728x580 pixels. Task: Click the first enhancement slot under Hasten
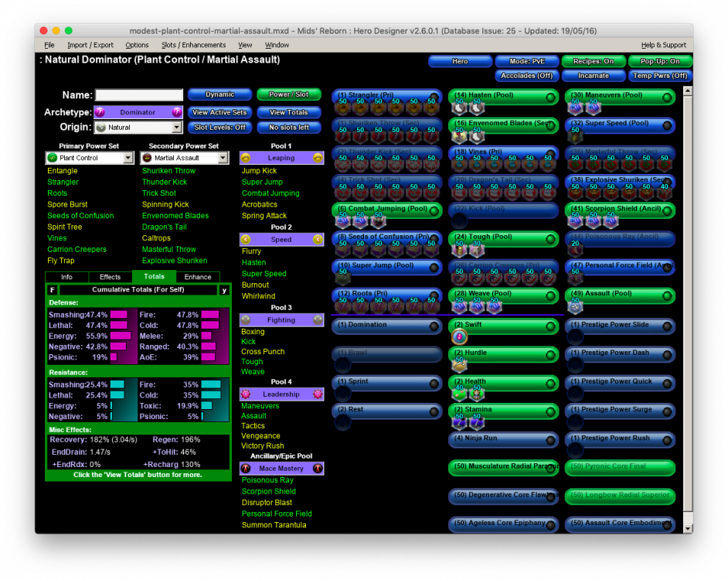tap(458, 108)
